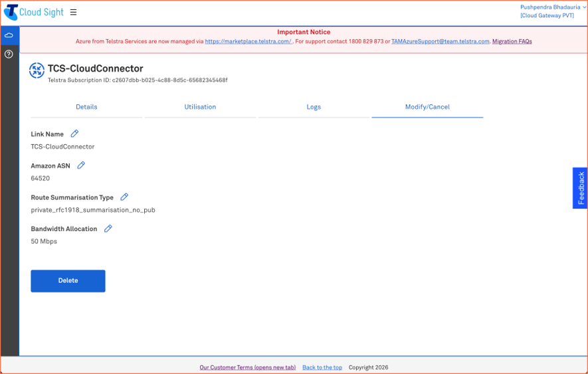Viewport: 588px width, 374px height.
Task: Click the Back to the top link
Action: [x=322, y=367]
